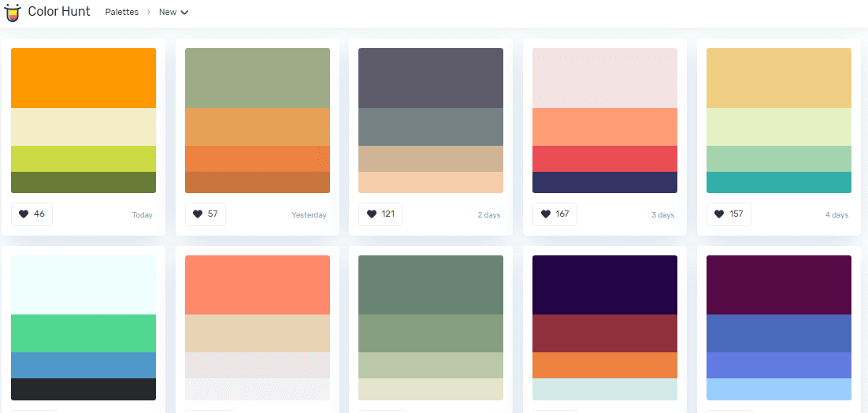Like the palette with 57 likes
The height and width of the screenshot is (413, 868).
coord(206,214)
